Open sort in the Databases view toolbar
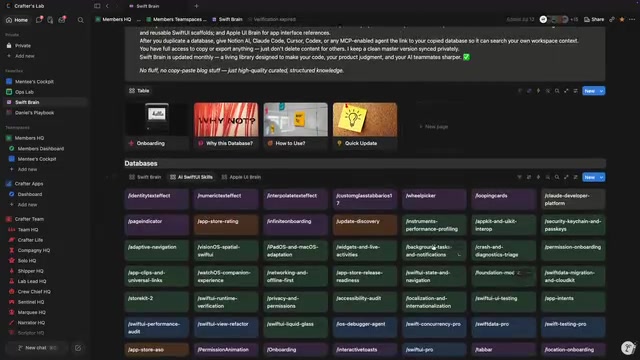The image size is (640, 360). click(x=529, y=177)
